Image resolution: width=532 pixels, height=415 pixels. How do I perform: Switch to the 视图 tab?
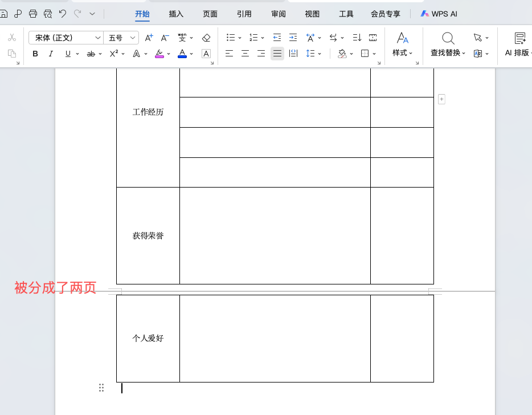click(x=312, y=14)
